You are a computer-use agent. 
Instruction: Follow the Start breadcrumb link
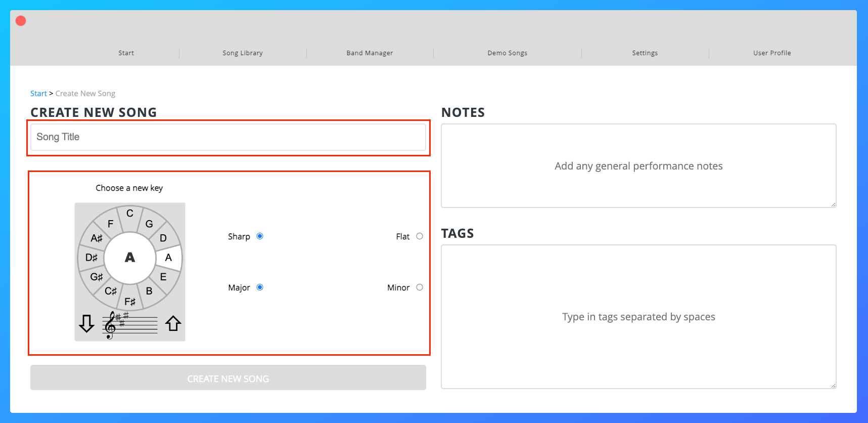click(38, 94)
